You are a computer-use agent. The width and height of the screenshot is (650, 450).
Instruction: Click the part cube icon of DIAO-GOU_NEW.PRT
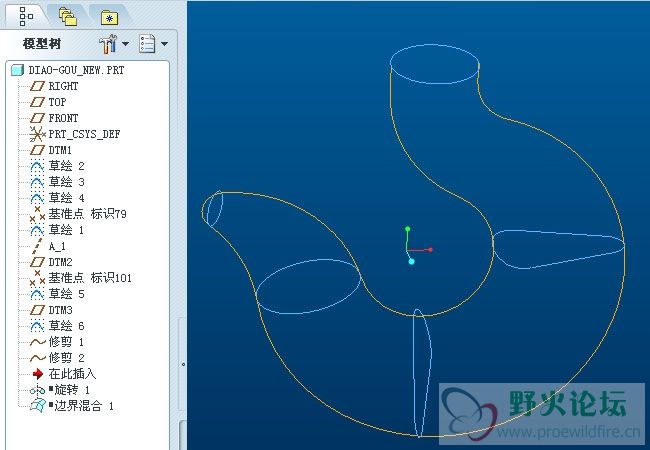pos(17,70)
